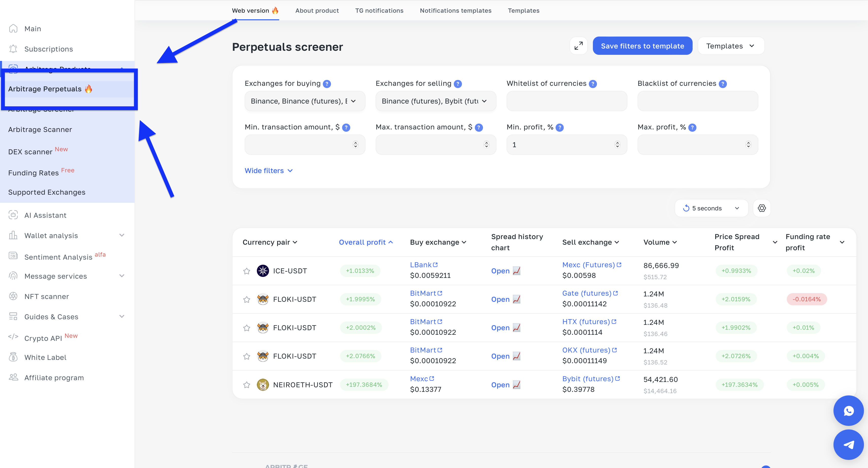The height and width of the screenshot is (468, 868).
Task: Sort by Currency pair column
Action: 270,242
